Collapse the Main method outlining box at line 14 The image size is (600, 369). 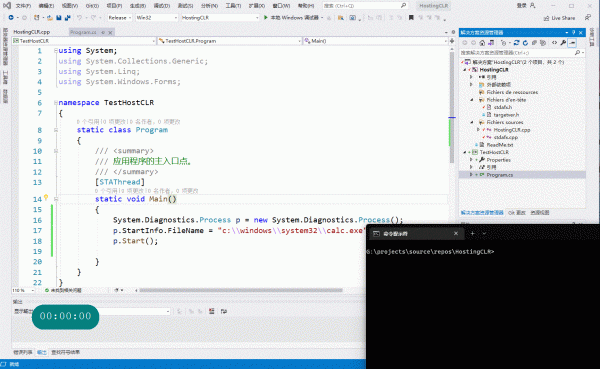coord(56,199)
